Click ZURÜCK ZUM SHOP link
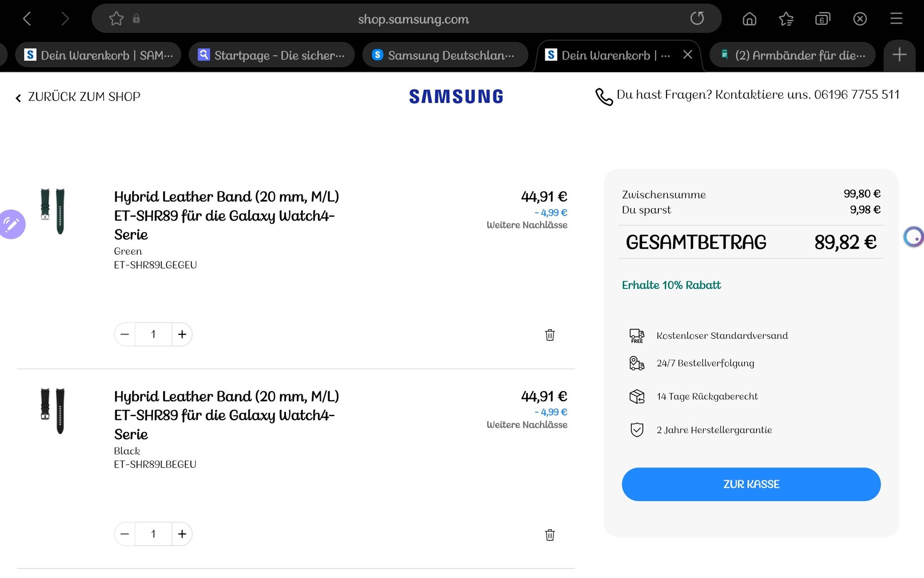The image size is (924, 578). pos(78,97)
